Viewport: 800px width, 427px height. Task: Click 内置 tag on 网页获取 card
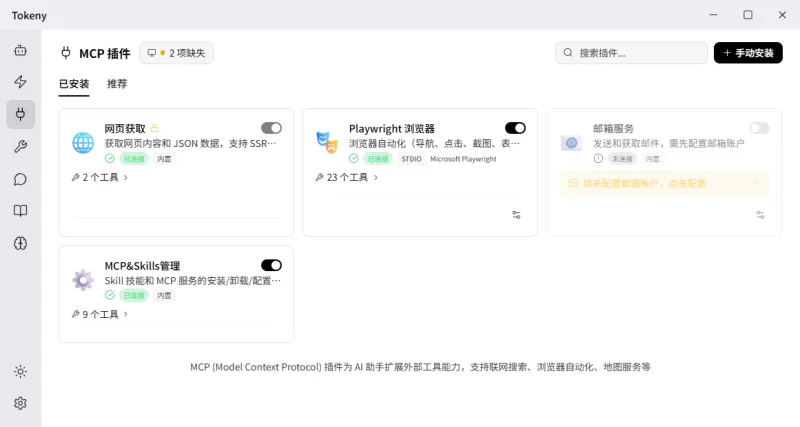164,159
